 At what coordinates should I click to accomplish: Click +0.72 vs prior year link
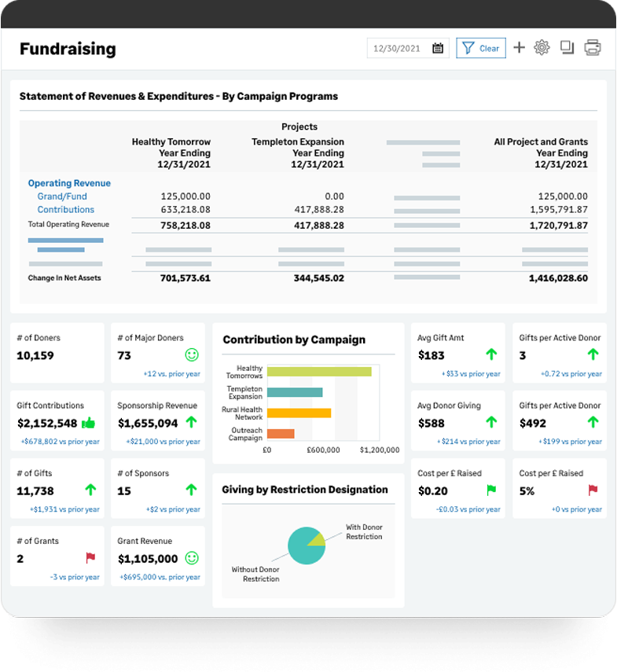click(571, 373)
